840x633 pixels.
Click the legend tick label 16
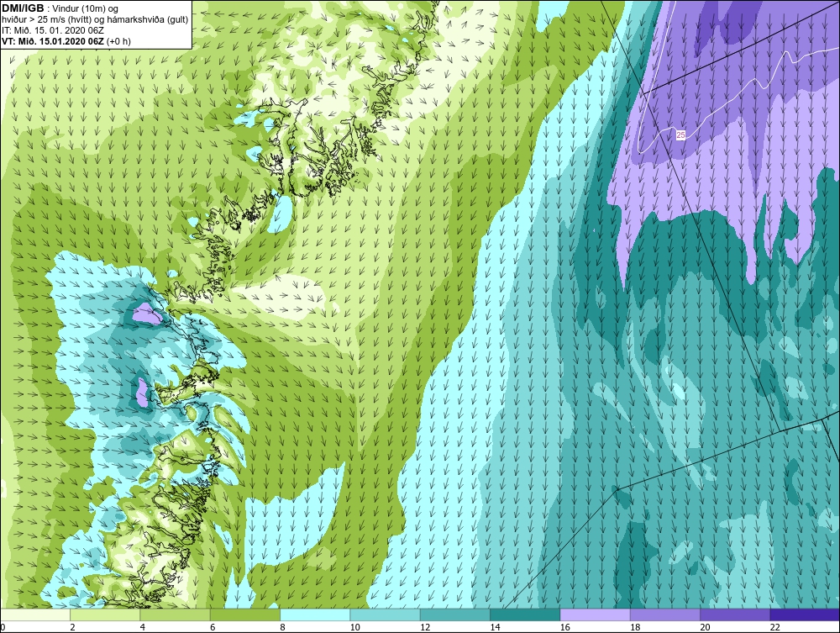564,627
